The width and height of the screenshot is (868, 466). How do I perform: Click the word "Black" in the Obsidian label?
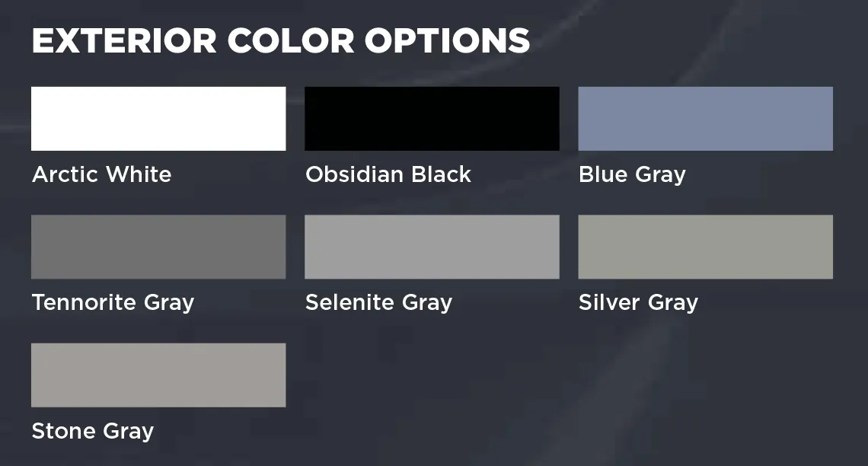441,174
